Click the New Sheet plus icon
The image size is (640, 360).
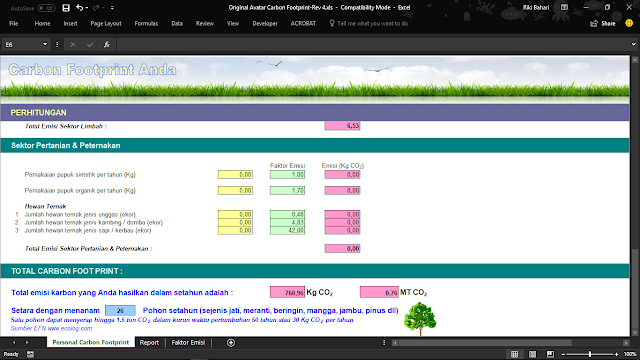231,343
